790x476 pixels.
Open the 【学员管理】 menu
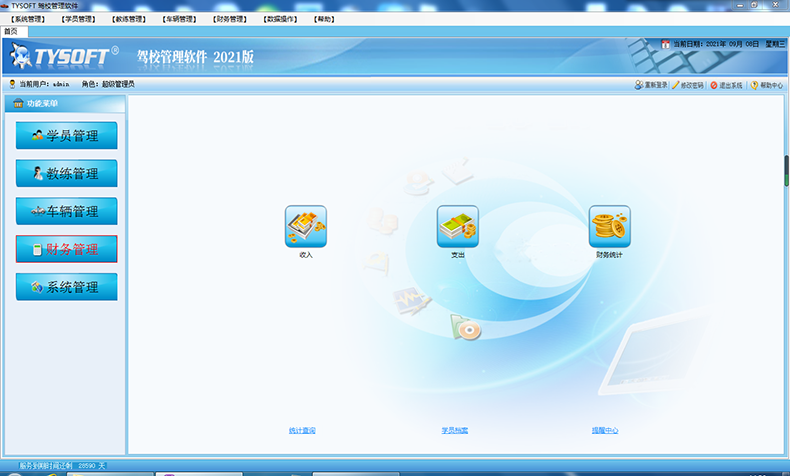(78, 19)
